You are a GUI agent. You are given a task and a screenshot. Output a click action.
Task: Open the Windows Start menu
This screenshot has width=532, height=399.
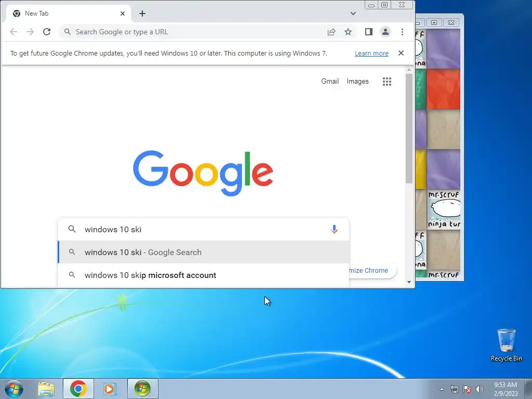tap(14, 389)
